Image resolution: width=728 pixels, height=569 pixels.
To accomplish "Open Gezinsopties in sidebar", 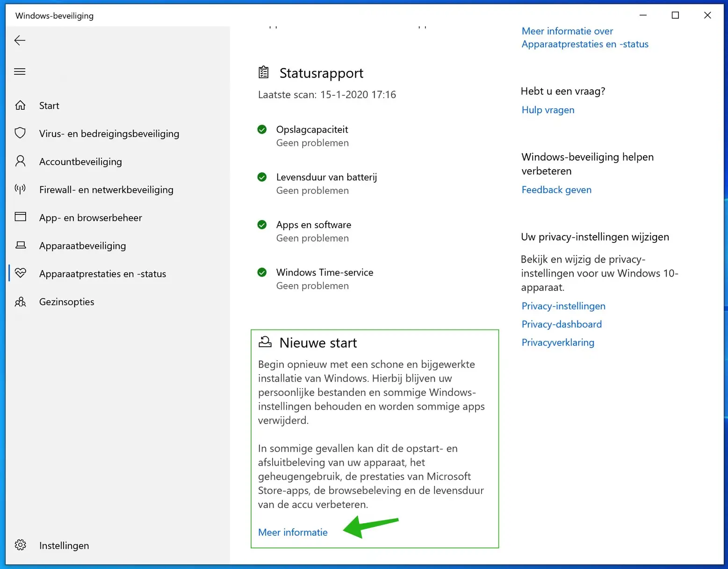I will pos(66,302).
